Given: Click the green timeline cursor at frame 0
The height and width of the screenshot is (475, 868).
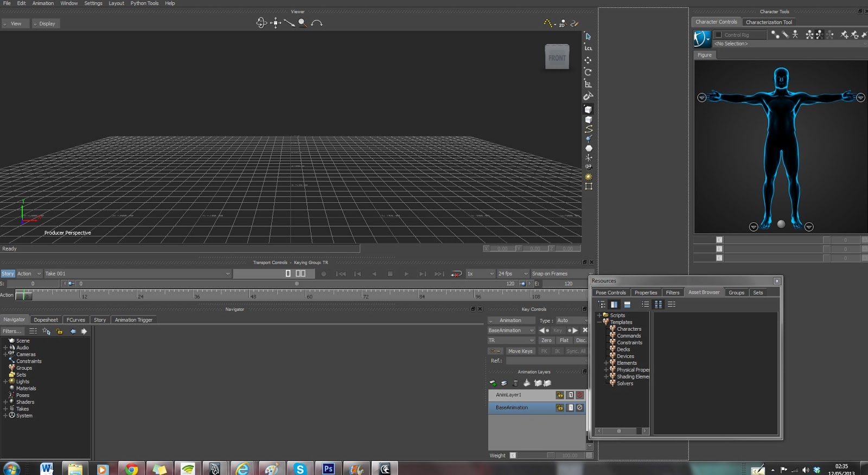Looking at the screenshot, I should pyautogui.click(x=24, y=296).
